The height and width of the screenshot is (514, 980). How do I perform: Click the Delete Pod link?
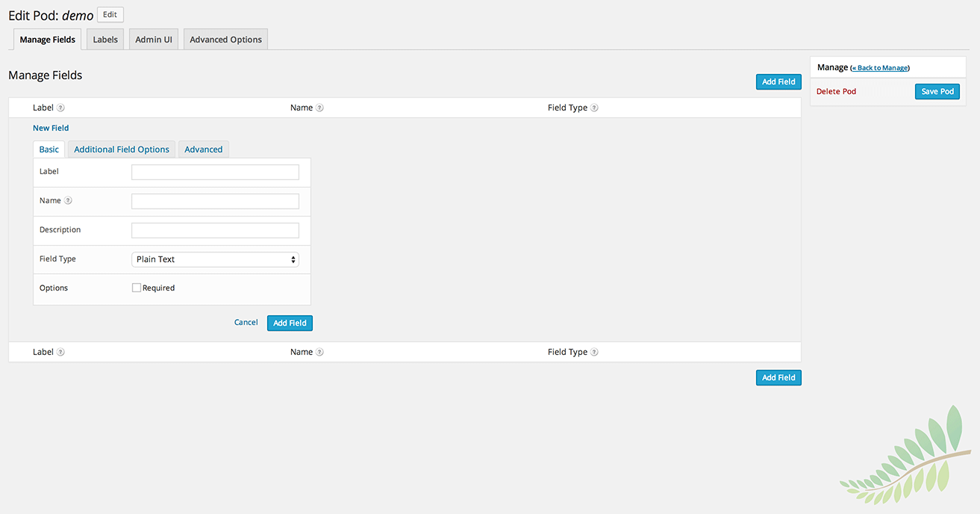836,91
